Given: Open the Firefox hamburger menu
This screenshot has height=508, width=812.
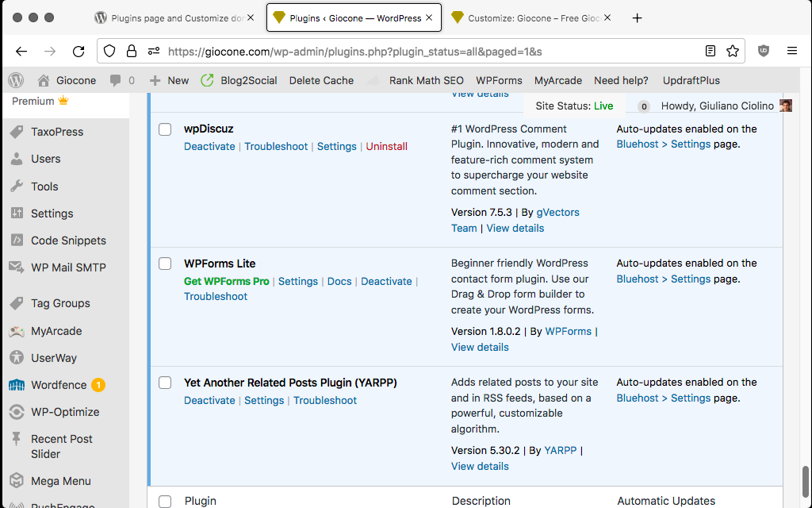Looking at the screenshot, I should 792,51.
